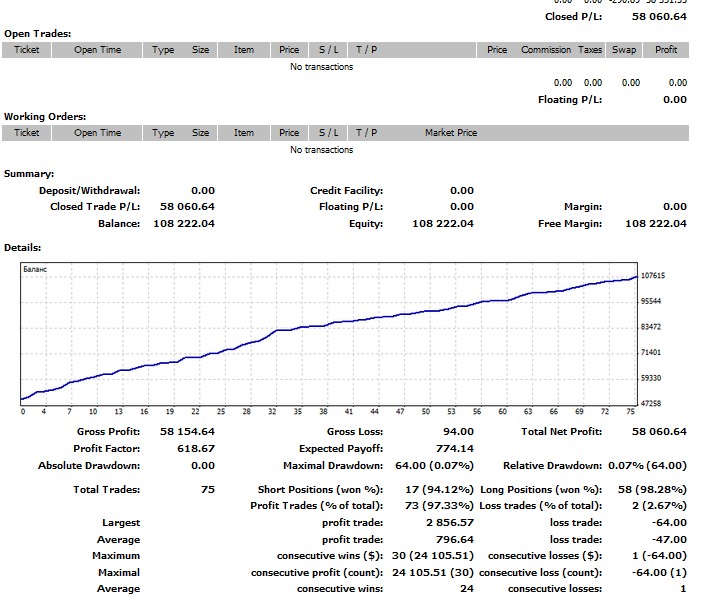Click the Credit Facility label
The image size is (723, 597).
coord(346,190)
